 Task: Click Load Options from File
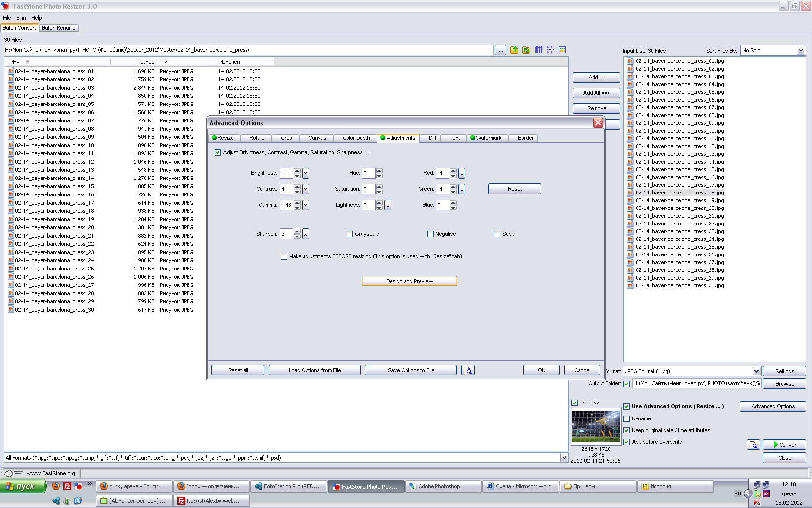pyautogui.click(x=315, y=370)
